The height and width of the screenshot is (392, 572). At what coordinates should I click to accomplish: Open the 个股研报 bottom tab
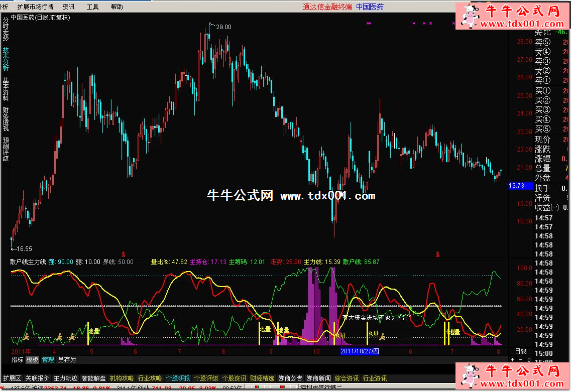point(178,378)
